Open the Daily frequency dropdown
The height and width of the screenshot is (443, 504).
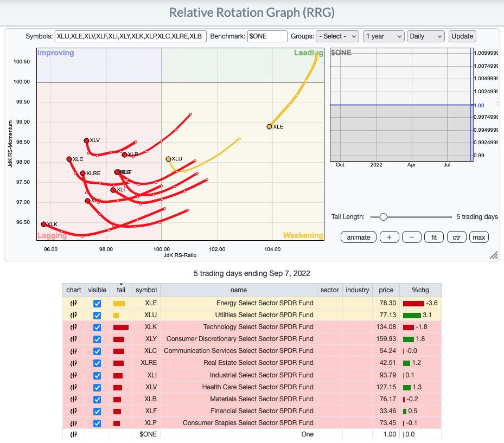(x=425, y=36)
